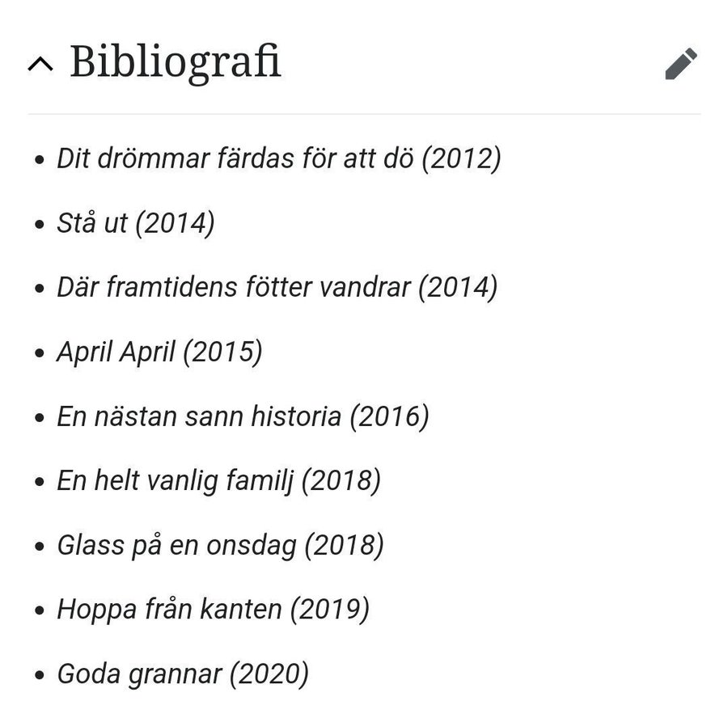Click the year (2012) in the first entry
The height and width of the screenshot is (718, 728).
point(461,158)
